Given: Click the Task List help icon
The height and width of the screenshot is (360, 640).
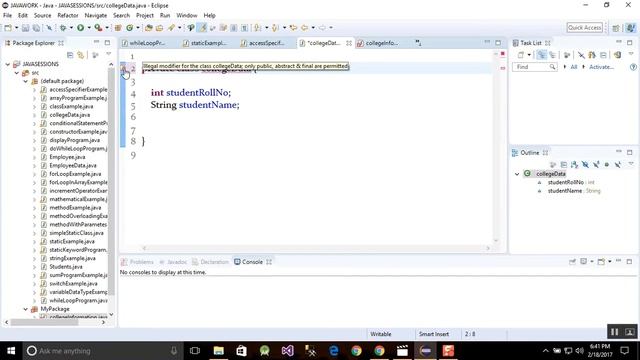Looking at the screenshot, I should pyautogui.click(x=633, y=67).
